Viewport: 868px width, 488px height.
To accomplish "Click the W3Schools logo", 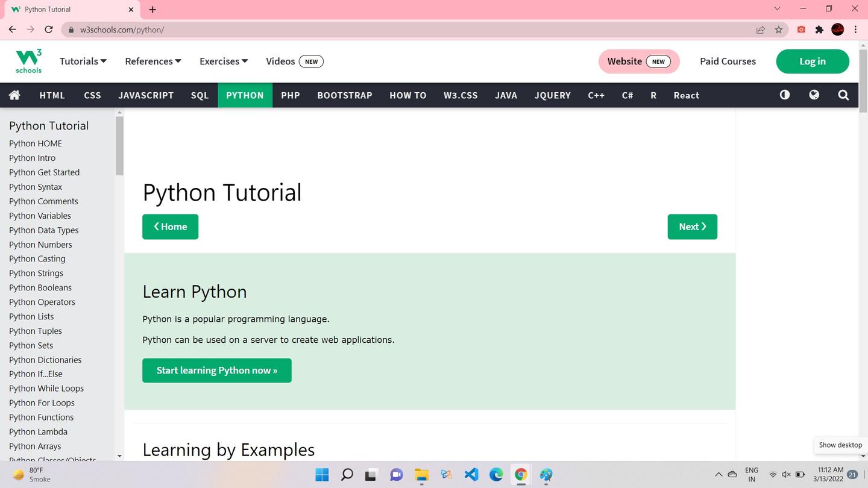I will pos(28,61).
